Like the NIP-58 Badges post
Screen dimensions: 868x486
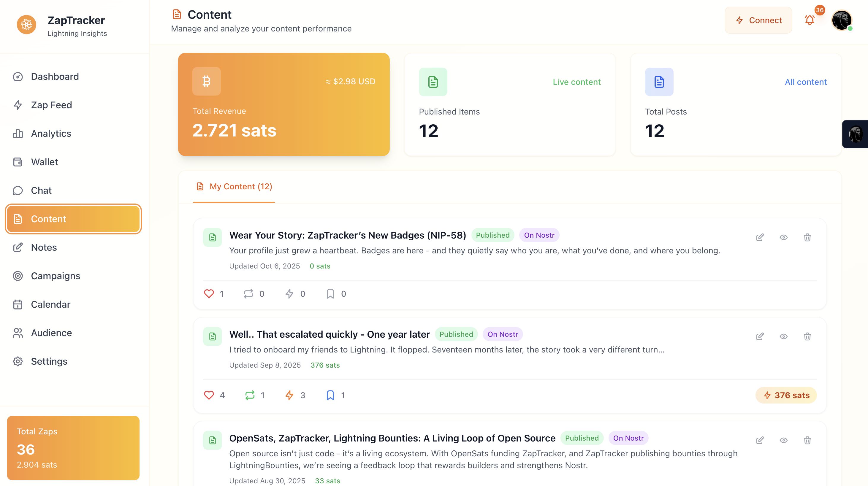click(209, 294)
